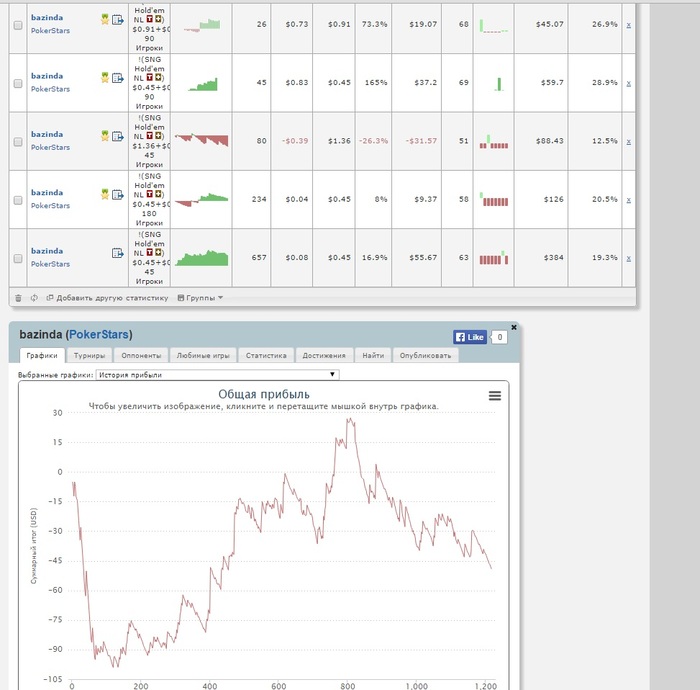Image resolution: width=700 pixels, height=690 pixels.
Task: Click the trash icon below the statistics table
Action: click(x=18, y=298)
